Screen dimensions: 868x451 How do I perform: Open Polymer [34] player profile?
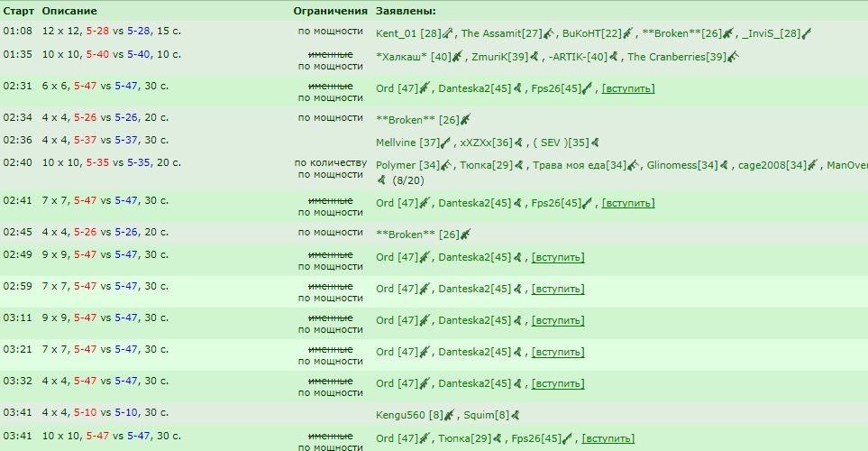(407, 165)
